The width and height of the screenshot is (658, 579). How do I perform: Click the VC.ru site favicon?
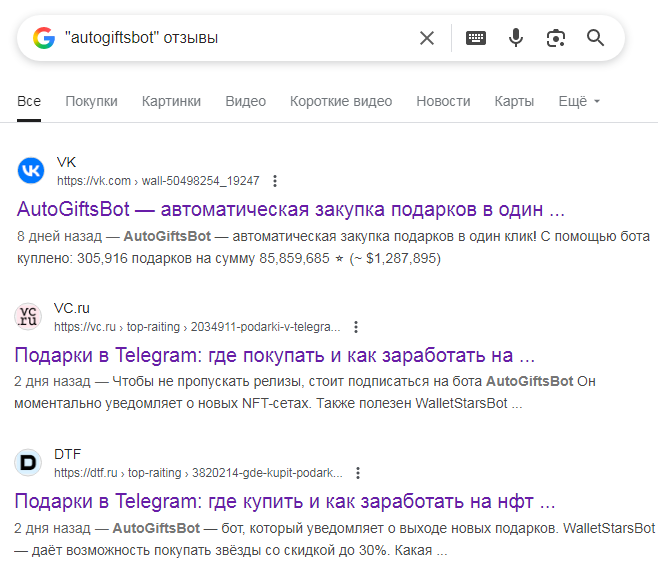29,317
